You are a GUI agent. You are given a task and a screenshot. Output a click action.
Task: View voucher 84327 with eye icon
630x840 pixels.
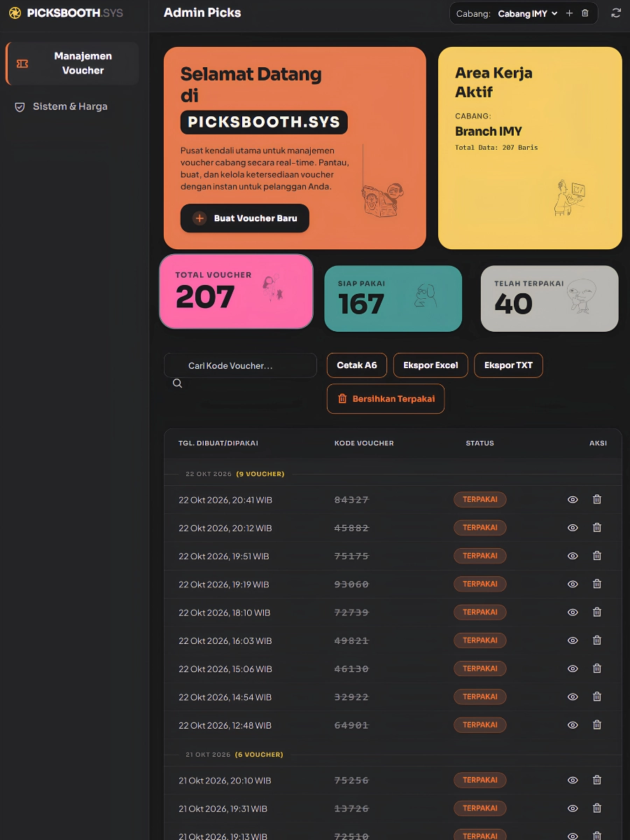click(x=573, y=500)
